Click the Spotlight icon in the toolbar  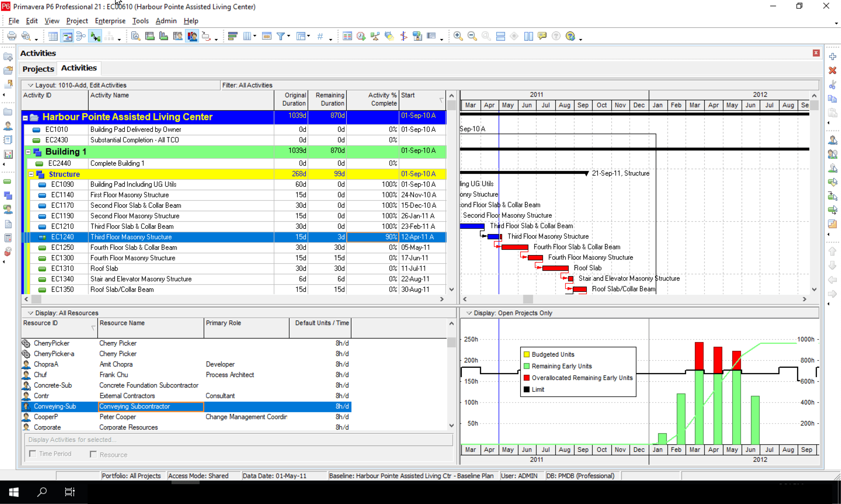tap(389, 36)
